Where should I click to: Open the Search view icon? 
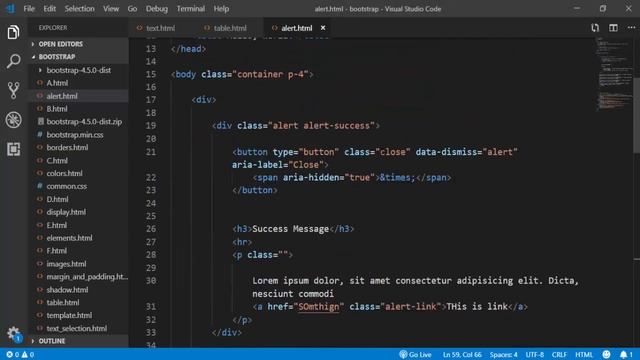coord(13,61)
